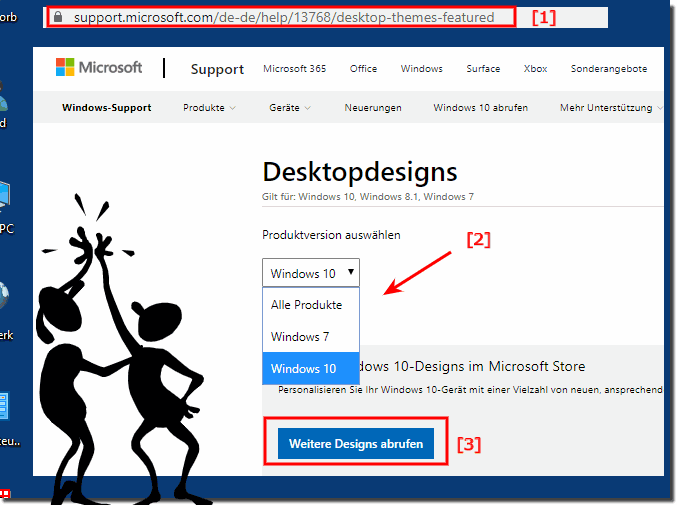This screenshot has width=677, height=505.
Task: Click the lock icon in address bar
Action: [58, 17]
